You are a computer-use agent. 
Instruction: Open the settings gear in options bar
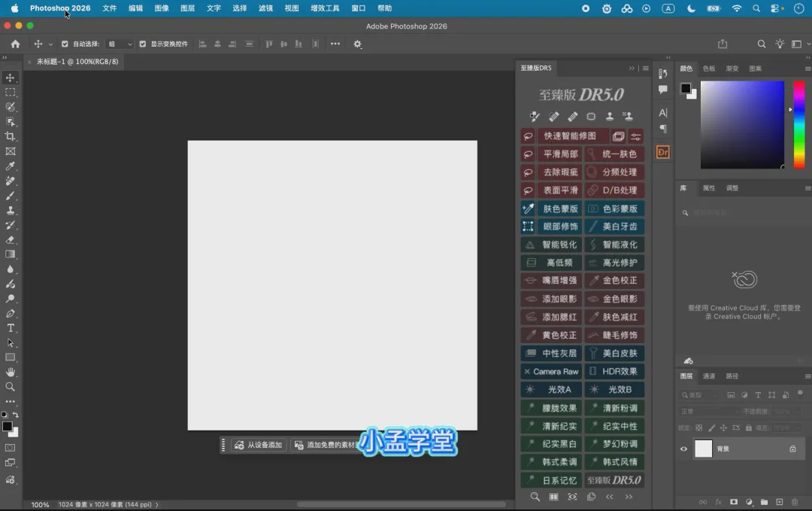click(357, 44)
